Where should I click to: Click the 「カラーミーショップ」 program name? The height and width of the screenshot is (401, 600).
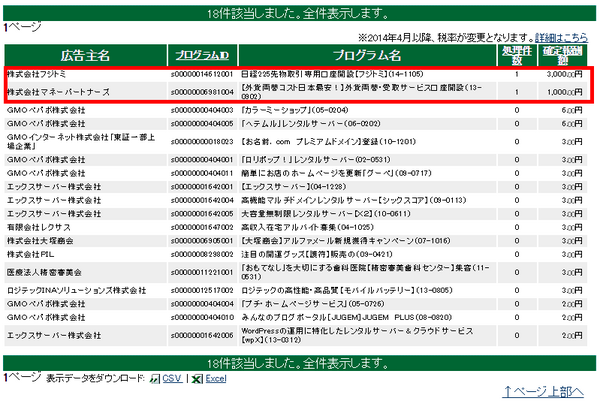click(x=295, y=110)
